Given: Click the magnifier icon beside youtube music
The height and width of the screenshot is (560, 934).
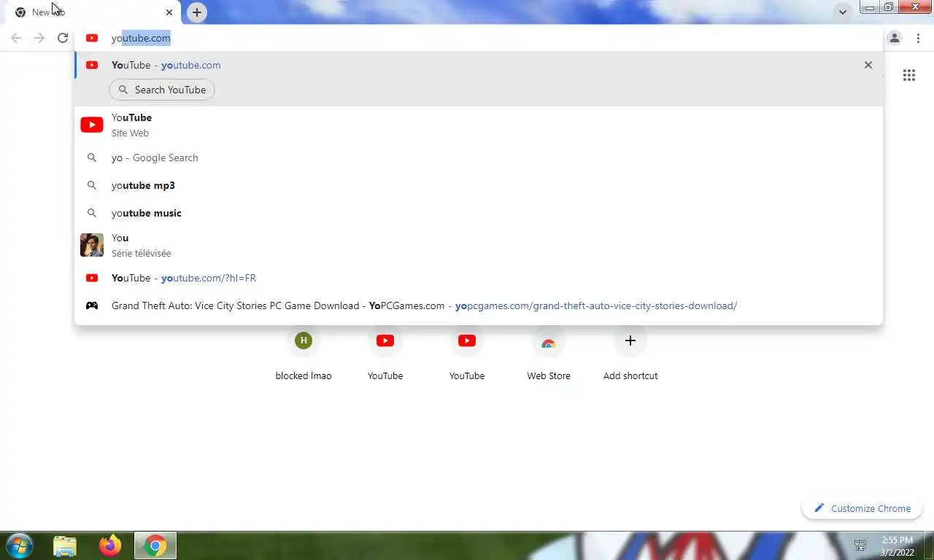Looking at the screenshot, I should [92, 213].
